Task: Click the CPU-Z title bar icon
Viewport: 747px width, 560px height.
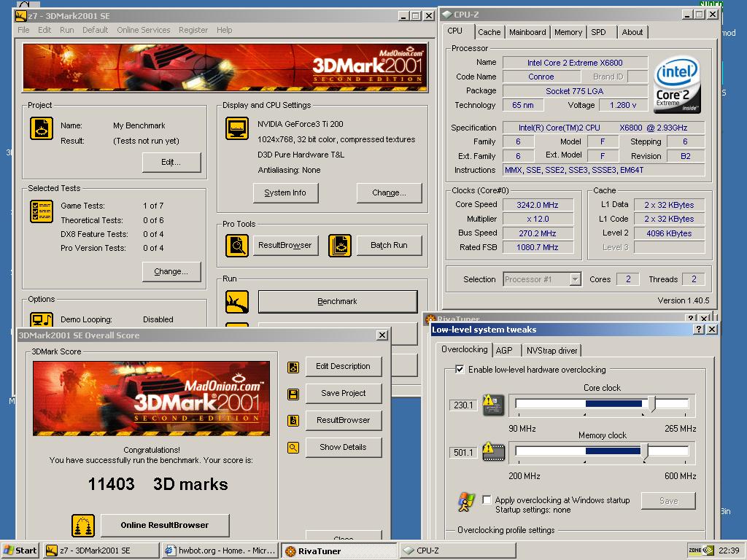Action: pyautogui.click(x=446, y=15)
